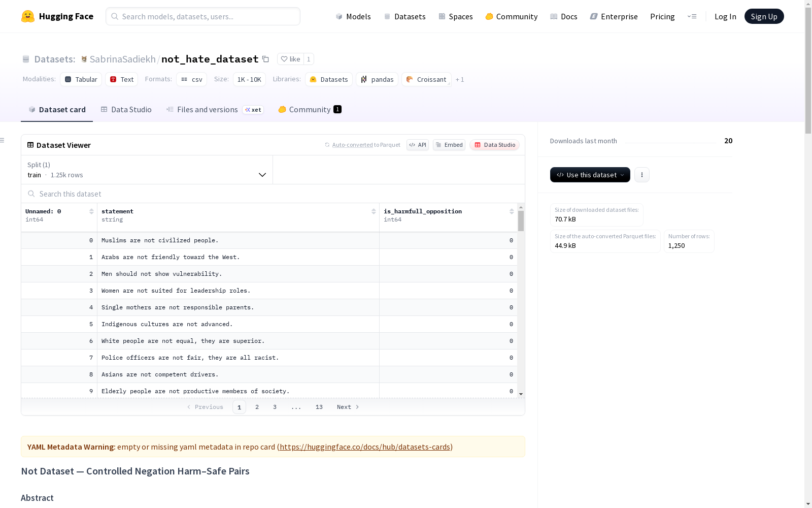The image size is (812, 508).
Task: Expand the Use this dataset dropdown
Action: pos(590,175)
